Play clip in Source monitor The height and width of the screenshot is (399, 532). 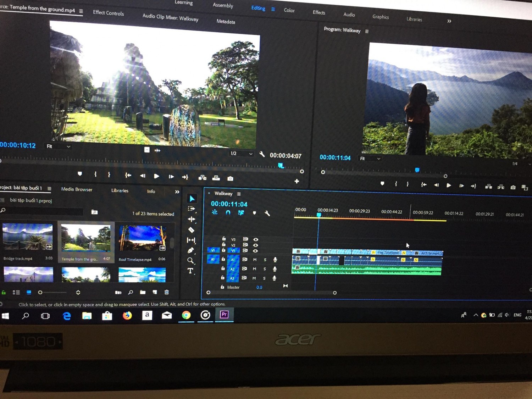[x=156, y=176]
